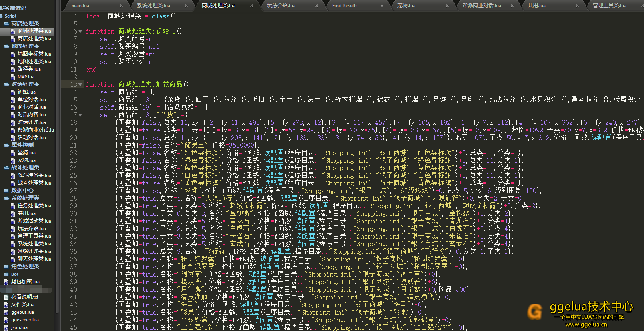Click file icon of 坐骑.lua
Viewport: 644px width, 331px height.
(13, 153)
